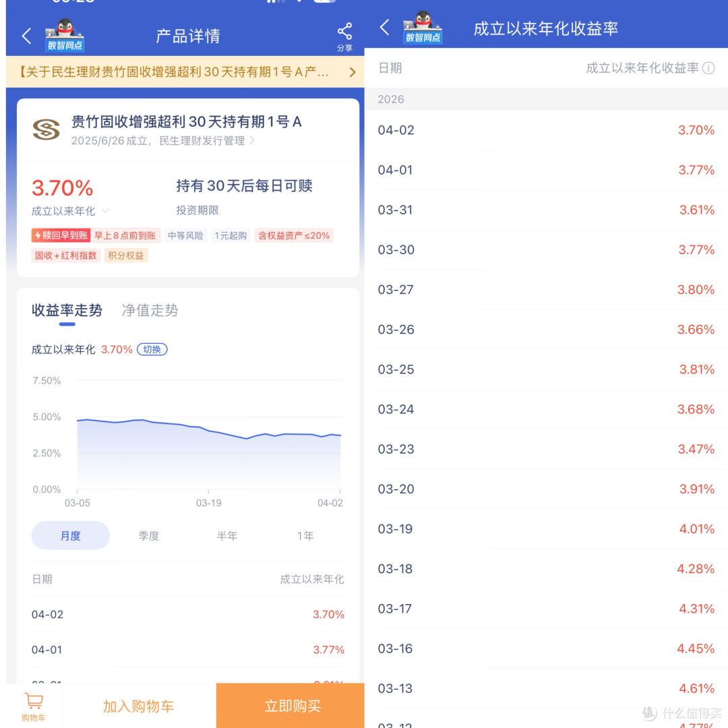Image resolution: width=728 pixels, height=728 pixels.
Task: Tap the 03-19 marker on chart axis
Action: point(208,503)
